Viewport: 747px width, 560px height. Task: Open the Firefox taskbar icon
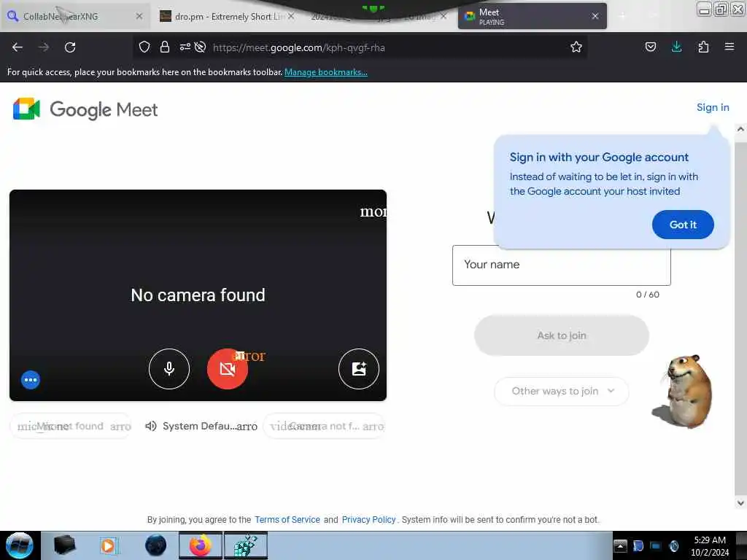200,545
